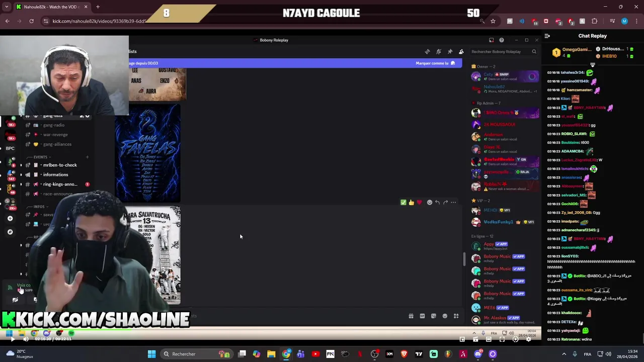The height and width of the screenshot is (362, 644).
Task: Expand chat leaderboard arrow under gifters
Action: 592,65
